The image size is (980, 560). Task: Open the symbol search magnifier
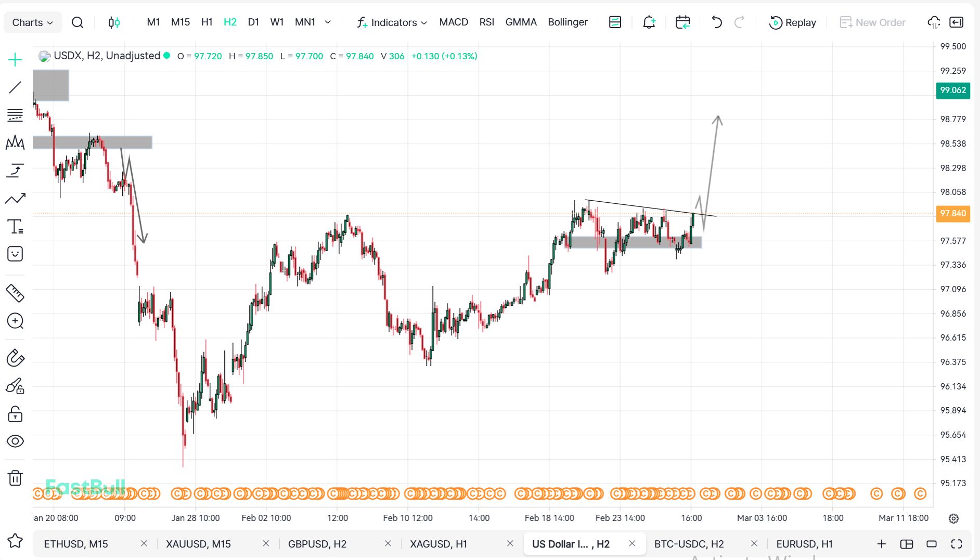click(x=78, y=22)
